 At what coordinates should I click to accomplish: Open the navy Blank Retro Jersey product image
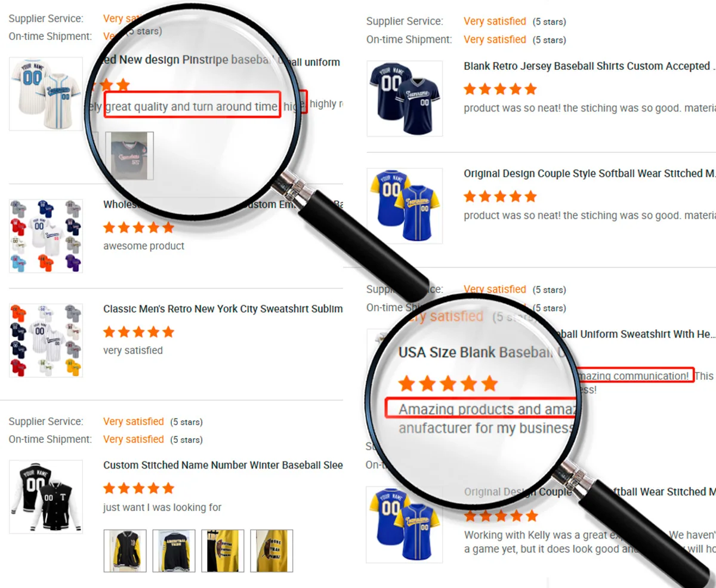point(405,98)
